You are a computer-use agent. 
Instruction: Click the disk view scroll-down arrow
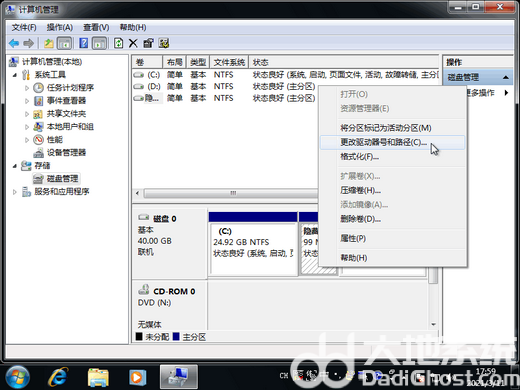click(x=433, y=324)
